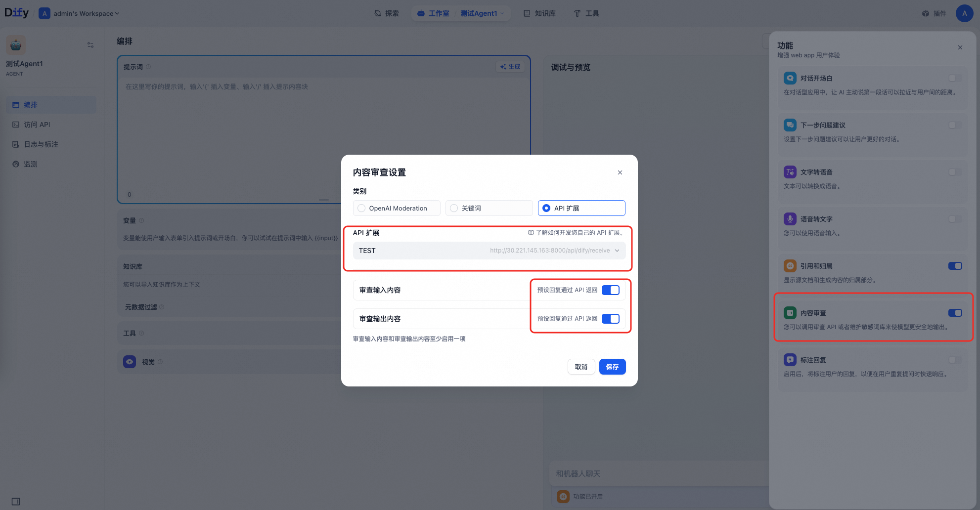Viewport: 980px width, 510px height.
Task: Click the 文字转语音 feature icon
Action: click(790, 172)
